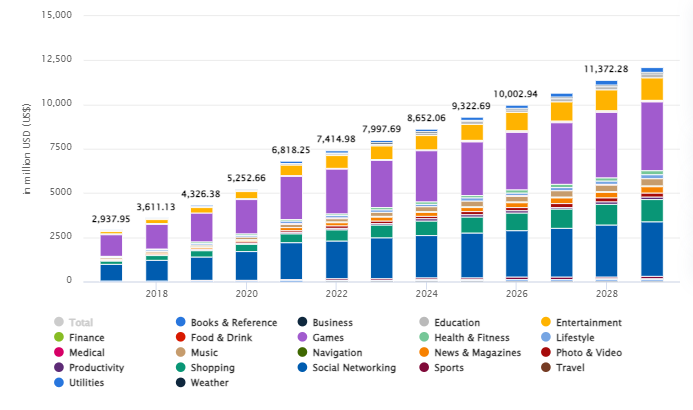Click the 6,818.25 bar total label
Screen dimensions: 693x410
291,150
